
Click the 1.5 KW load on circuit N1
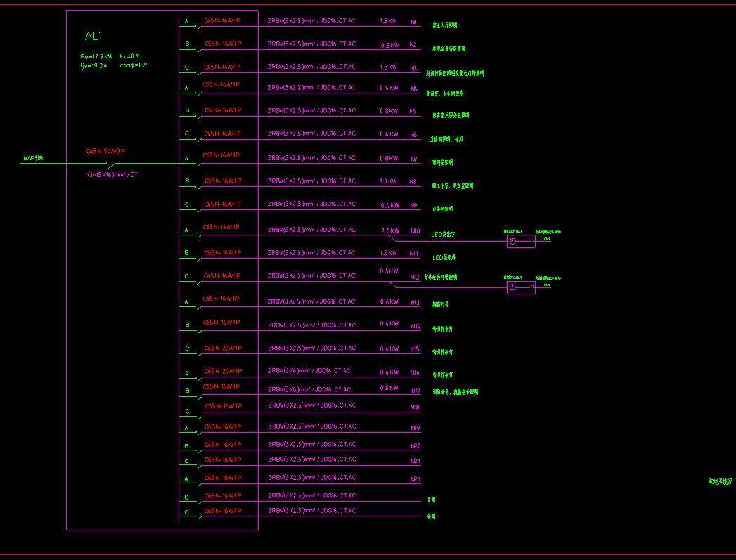(388, 21)
